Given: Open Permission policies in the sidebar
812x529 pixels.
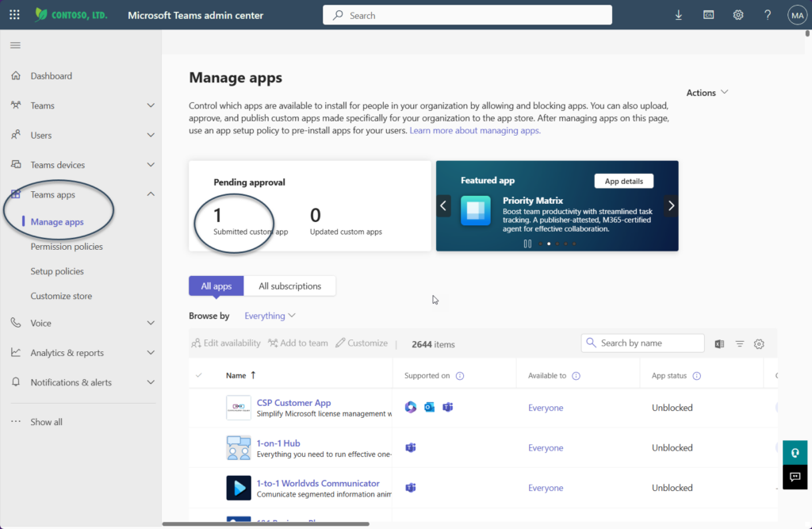Looking at the screenshot, I should pyautogui.click(x=67, y=246).
